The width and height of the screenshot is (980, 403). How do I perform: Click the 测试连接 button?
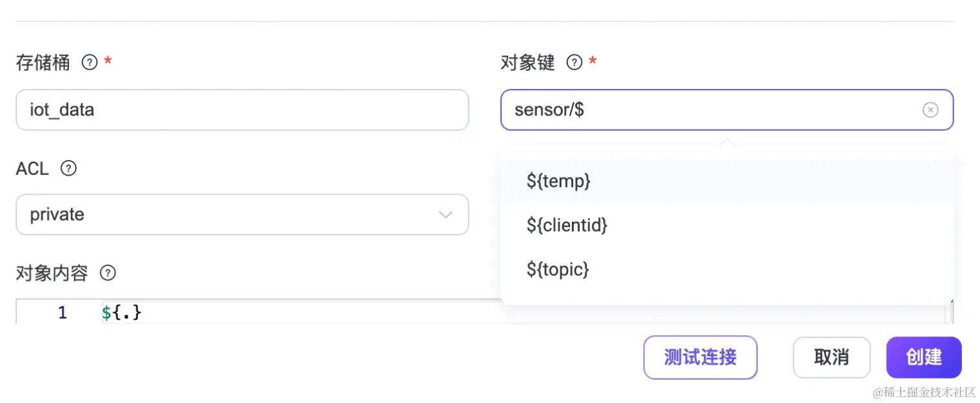700,357
